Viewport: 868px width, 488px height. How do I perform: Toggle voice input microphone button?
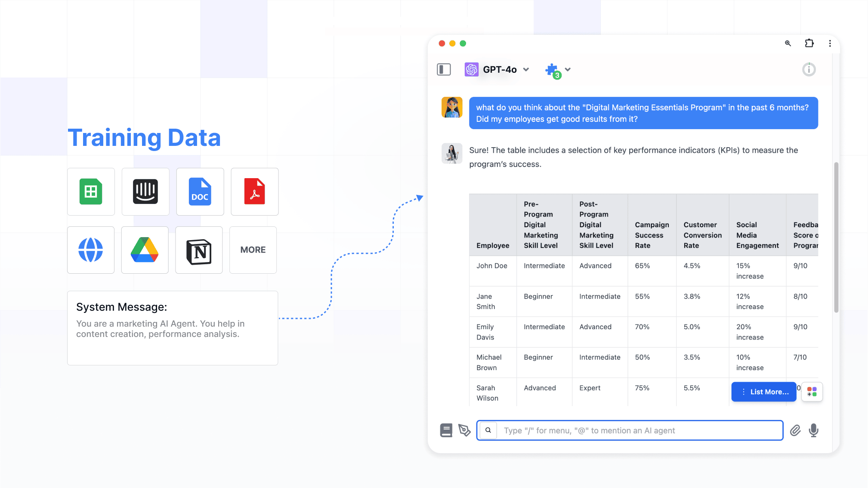pyautogui.click(x=813, y=430)
